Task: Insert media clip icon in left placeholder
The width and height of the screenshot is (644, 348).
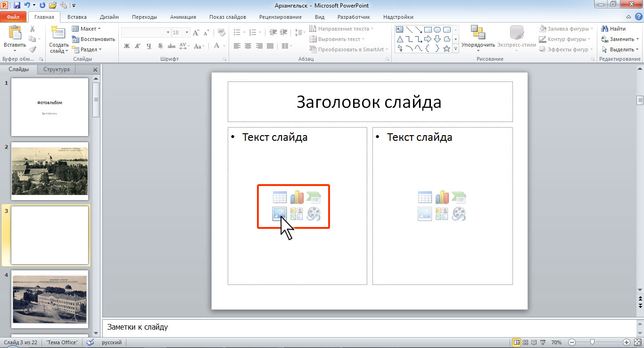Action: click(x=314, y=214)
